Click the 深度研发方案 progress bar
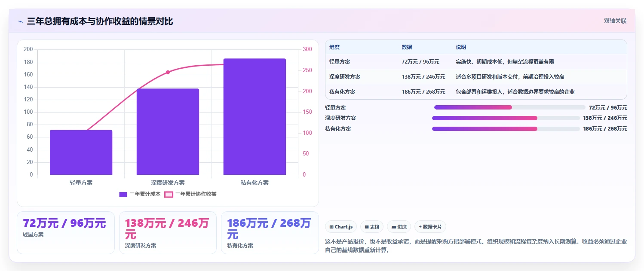 click(x=506, y=118)
